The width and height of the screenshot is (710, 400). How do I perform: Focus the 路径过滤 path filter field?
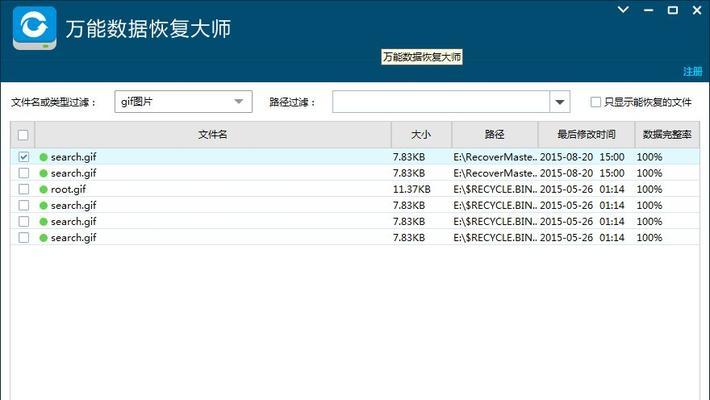(441, 101)
